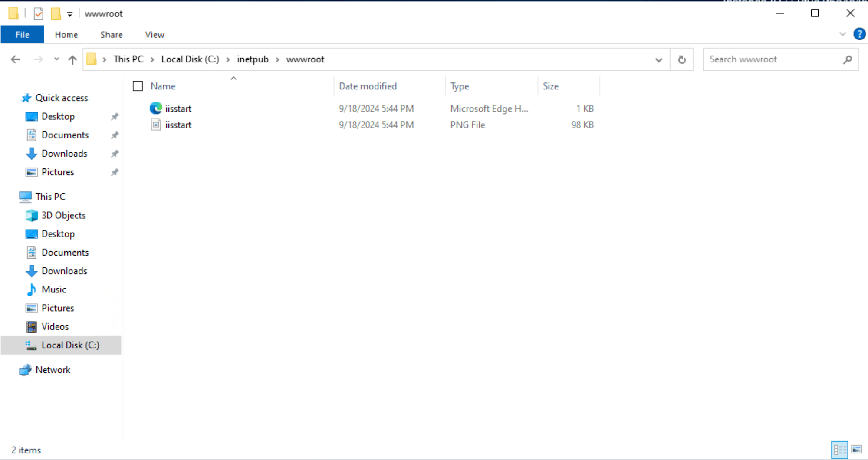Viewport: 868px width, 460px height.
Task: Open Network in the navigation pane
Action: pos(53,370)
